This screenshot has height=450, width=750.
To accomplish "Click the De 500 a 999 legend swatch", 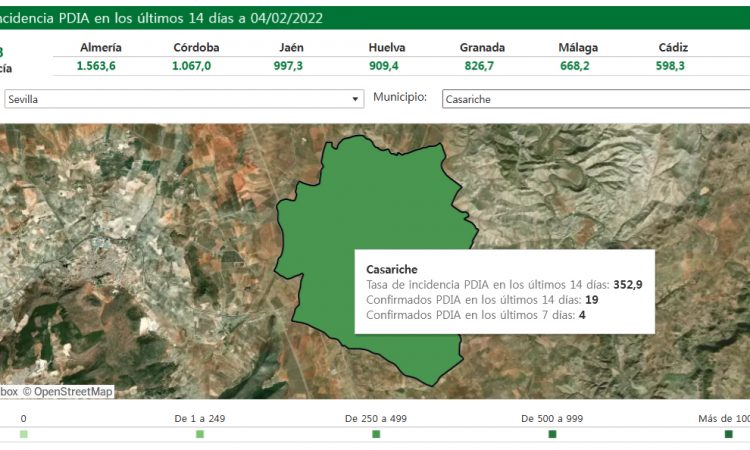I will 552,434.
